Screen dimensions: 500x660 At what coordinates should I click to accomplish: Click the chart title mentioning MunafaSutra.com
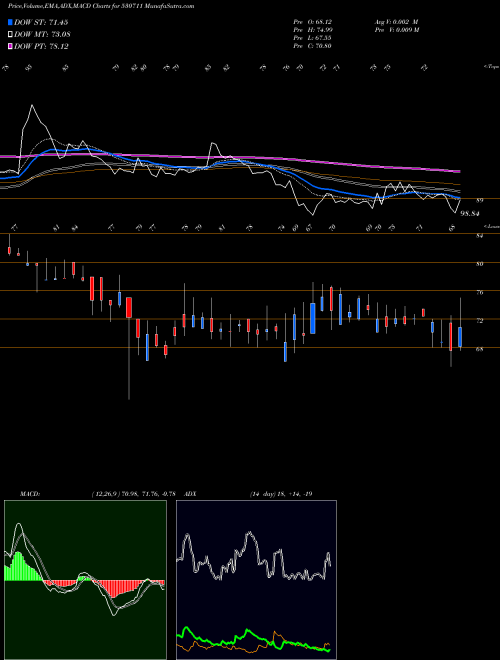(x=101, y=7)
